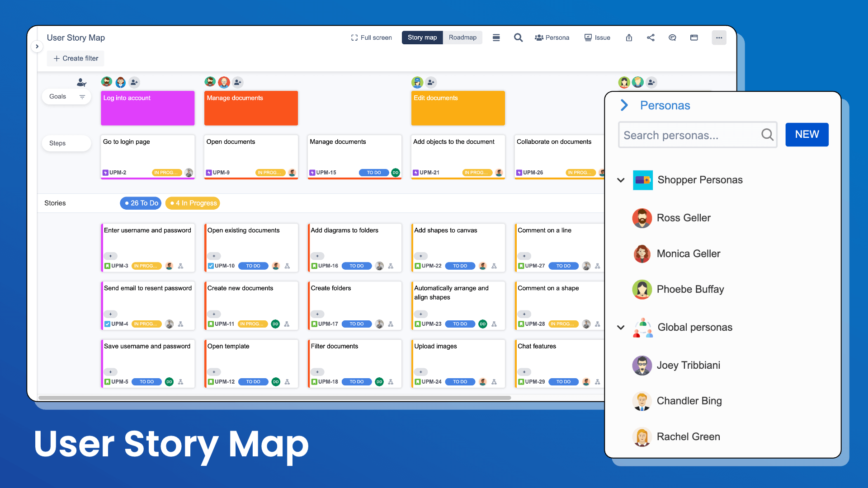Screen dimensions: 868x488
Task: Click the blue checkbox on card UPM-10
Action: tap(211, 266)
